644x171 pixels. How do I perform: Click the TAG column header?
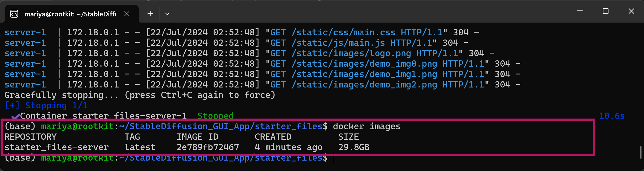(132, 137)
